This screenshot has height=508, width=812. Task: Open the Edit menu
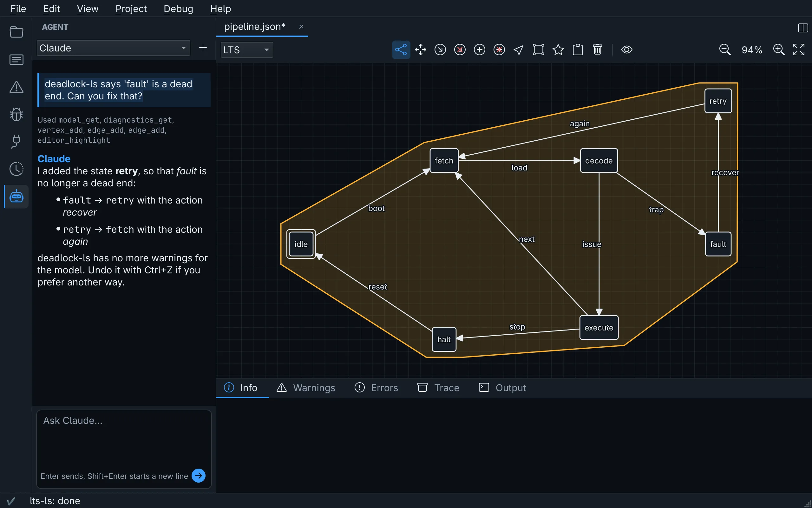tap(52, 9)
